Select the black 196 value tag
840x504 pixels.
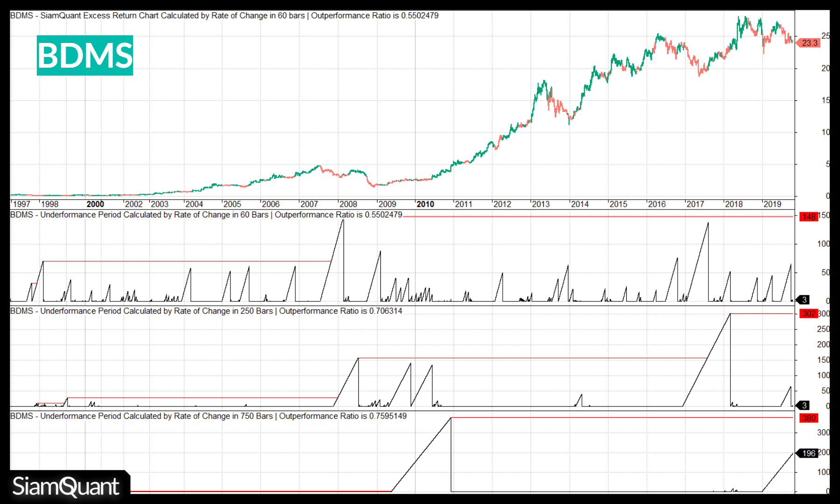click(808, 453)
